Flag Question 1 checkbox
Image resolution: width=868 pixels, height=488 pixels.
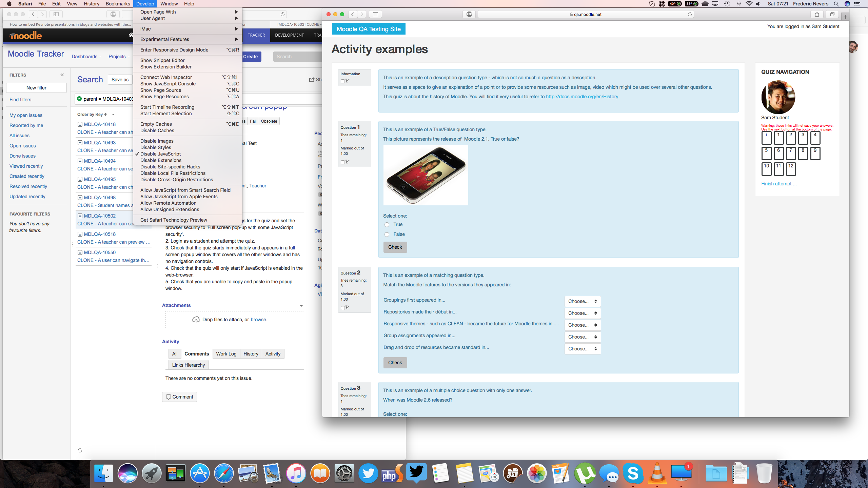(343, 162)
